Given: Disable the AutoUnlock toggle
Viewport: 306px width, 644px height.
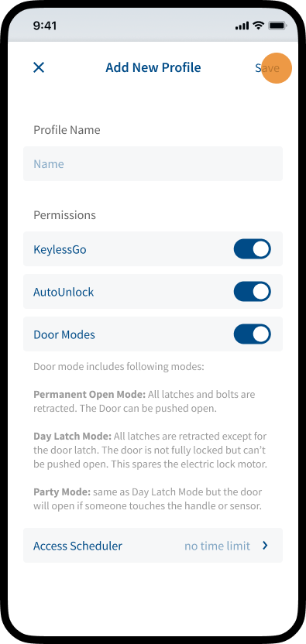Looking at the screenshot, I should pos(252,292).
